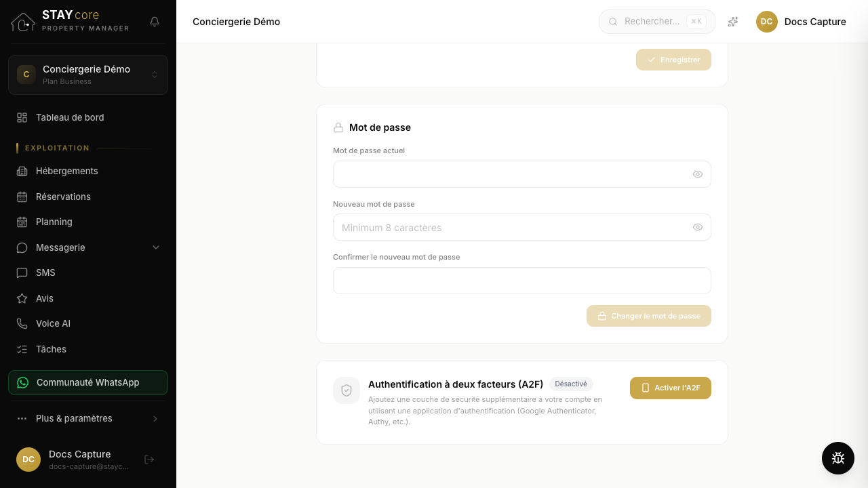The image size is (868, 488).
Task: Open Conciergerie Démo workspace switcher
Action: (88, 75)
